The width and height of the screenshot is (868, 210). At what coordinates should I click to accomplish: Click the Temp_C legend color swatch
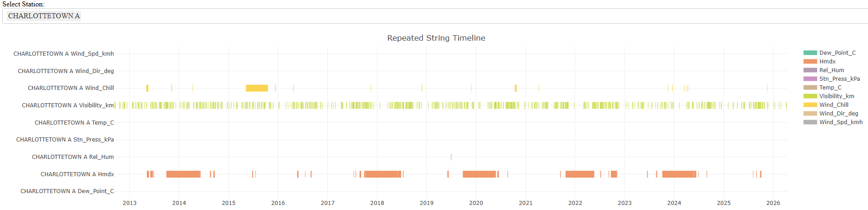(810, 88)
